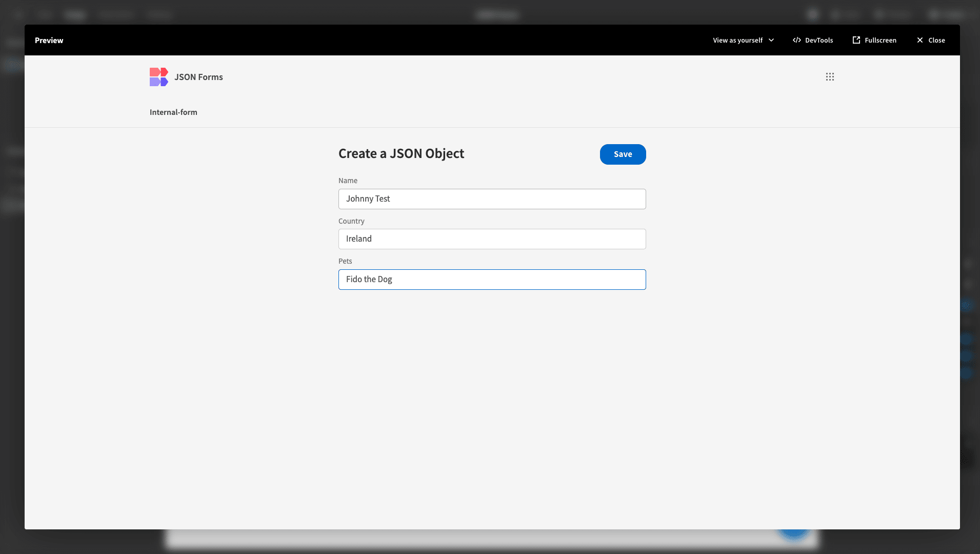Viewport: 980px width, 554px height.
Task: Close the preview overlay
Action: (x=931, y=41)
